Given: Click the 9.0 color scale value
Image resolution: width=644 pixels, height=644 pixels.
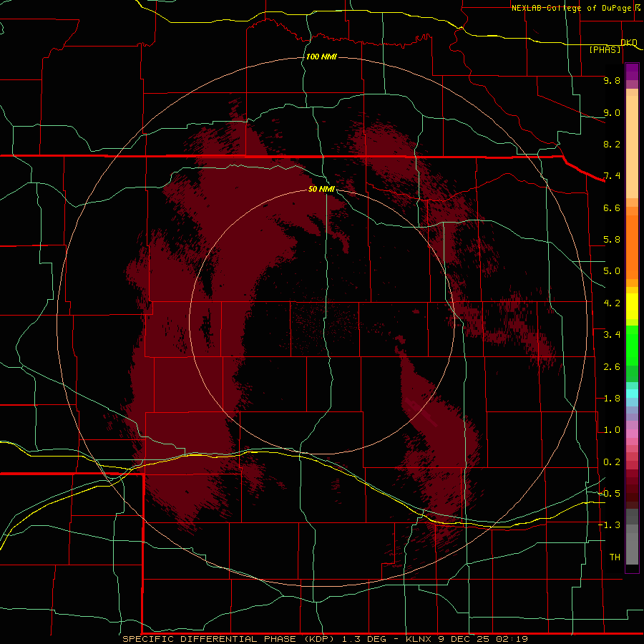Looking at the screenshot, I should point(612,112).
